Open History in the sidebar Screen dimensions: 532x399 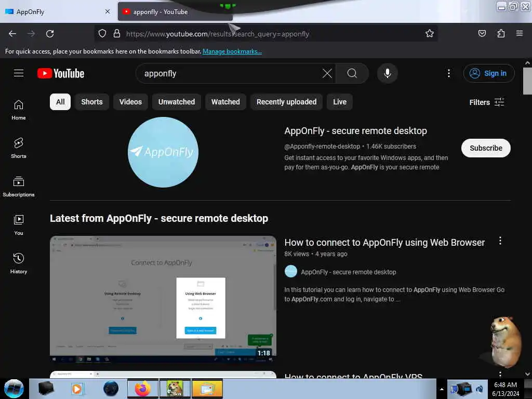pyautogui.click(x=19, y=263)
